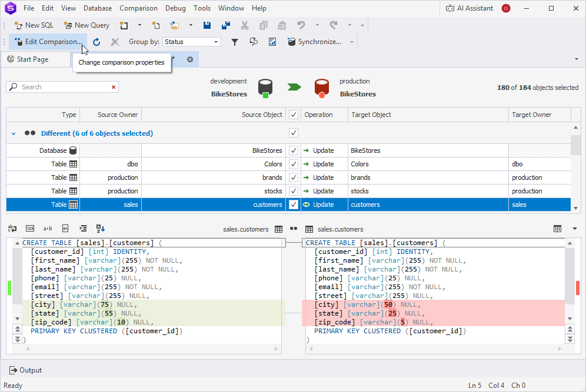Toggle ignore case icon above the SQL diff
This screenshot has height=392, width=586.
[48, 228]
